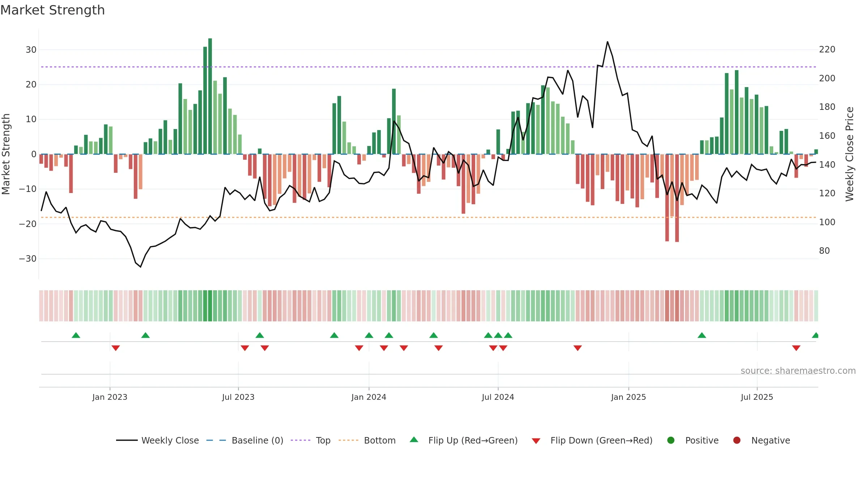Toggle the Positive legend label
The image size is (868, 488).
click(x=702, y=440)
